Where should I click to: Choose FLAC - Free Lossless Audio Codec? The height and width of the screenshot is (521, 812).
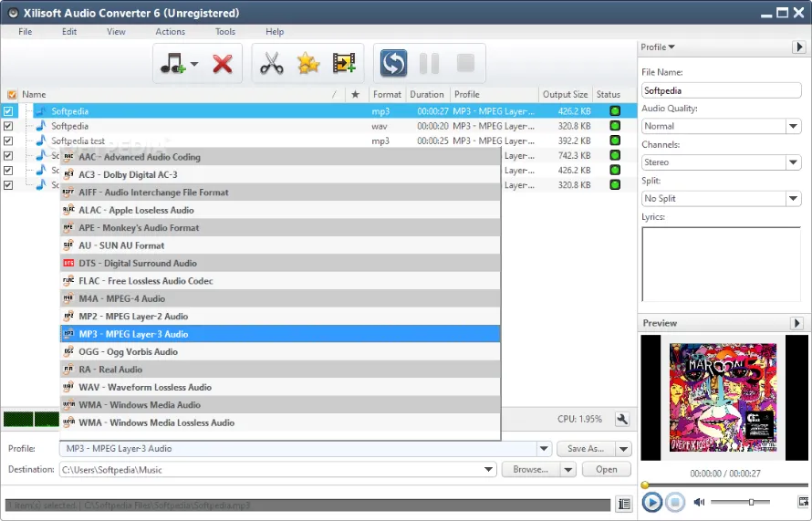145,281
